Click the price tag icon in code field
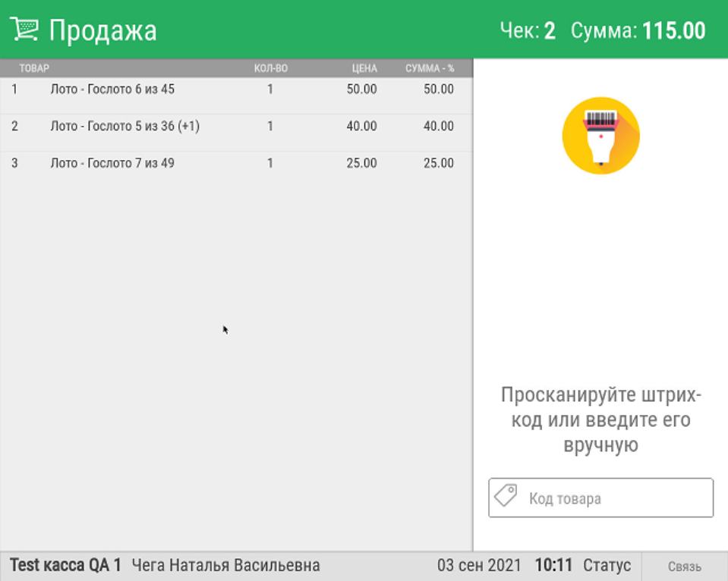The width and height of the screenshot is (728, 581). click(x=506, y=495)
